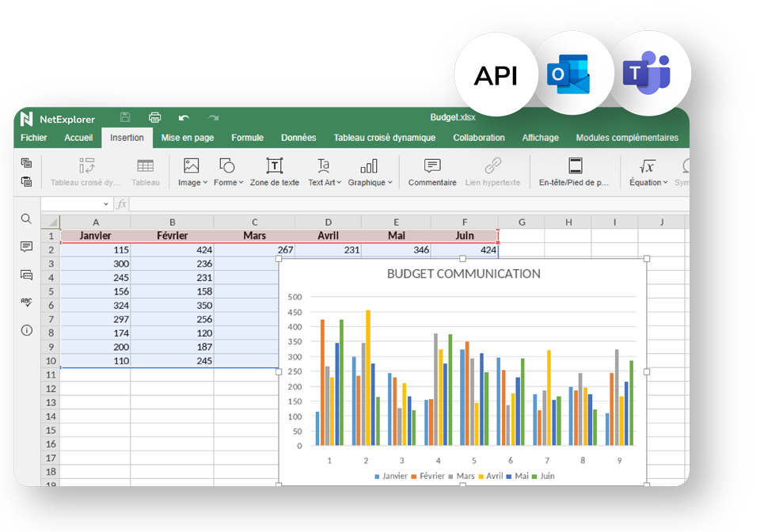This screenshot has height=532, width=779.
Task: Switch to the Accueil tab
Action: [x=78, y=138]
